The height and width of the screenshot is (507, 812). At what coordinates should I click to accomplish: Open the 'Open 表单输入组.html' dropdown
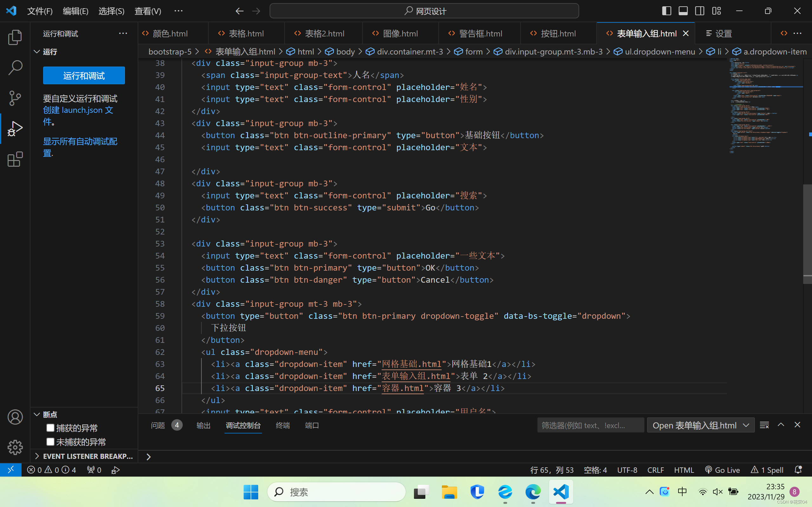click(x=700, y=425)
